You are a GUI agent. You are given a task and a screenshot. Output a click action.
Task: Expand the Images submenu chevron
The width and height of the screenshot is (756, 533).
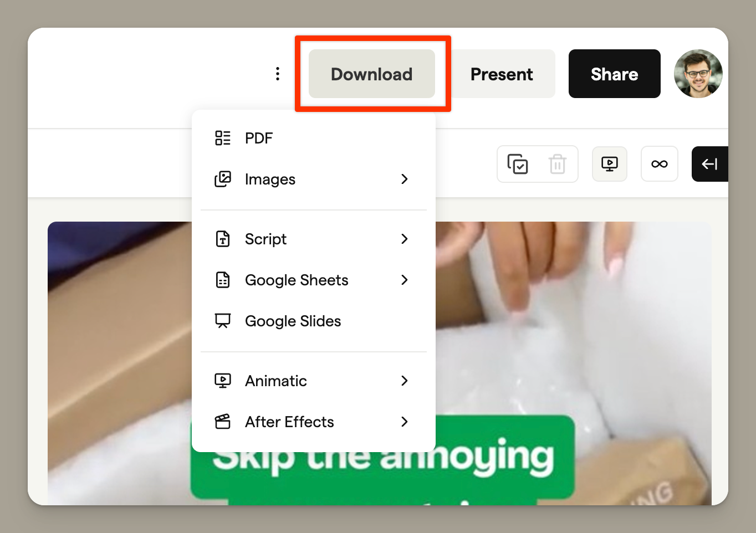click(404, 179)
